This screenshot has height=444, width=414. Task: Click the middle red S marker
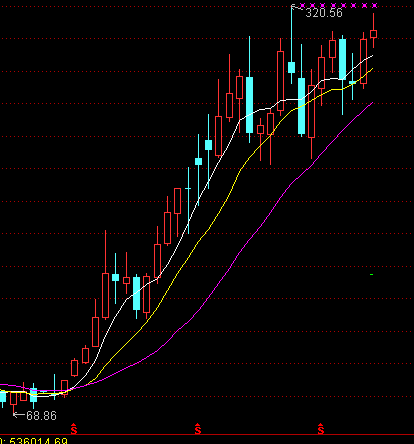[x=198, y=429]
